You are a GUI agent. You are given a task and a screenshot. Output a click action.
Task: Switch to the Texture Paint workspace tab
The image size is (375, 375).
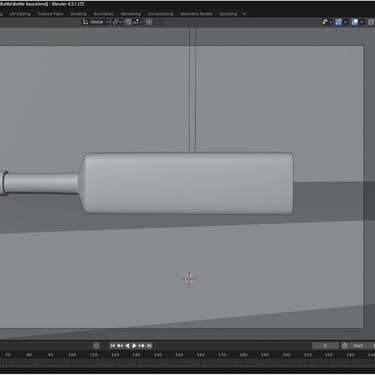pos(50,14)
